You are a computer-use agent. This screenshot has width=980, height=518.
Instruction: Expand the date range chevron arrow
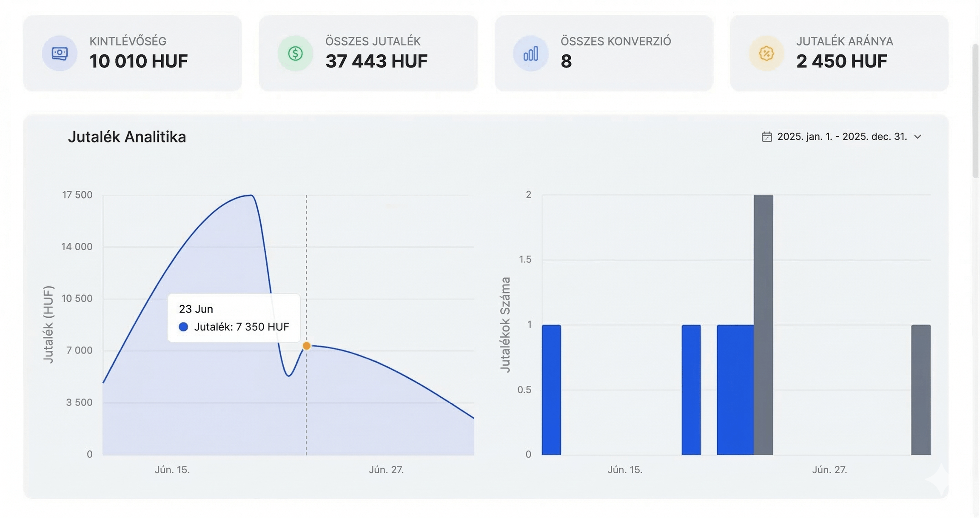(x=917, y=137)
